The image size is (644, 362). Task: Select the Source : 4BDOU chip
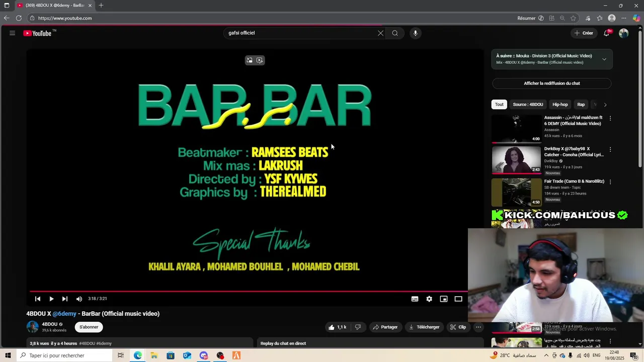[x=528, y=105]
